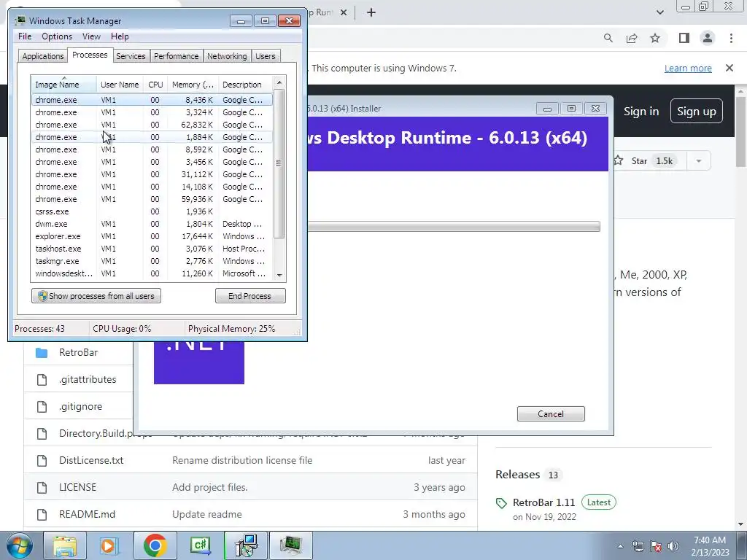This screenshot has width=747, height=560.
Task: Expand the dropdown beside the Star button
Action: tap(698, 161)
